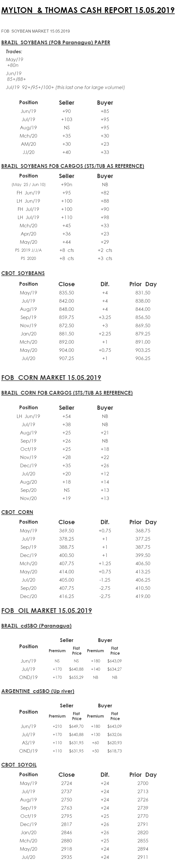Viewport: 177px width, 868px height.
Task: Open the BRAZIL cdSBO (Paranagua) heading
Action: coord(36,626)
